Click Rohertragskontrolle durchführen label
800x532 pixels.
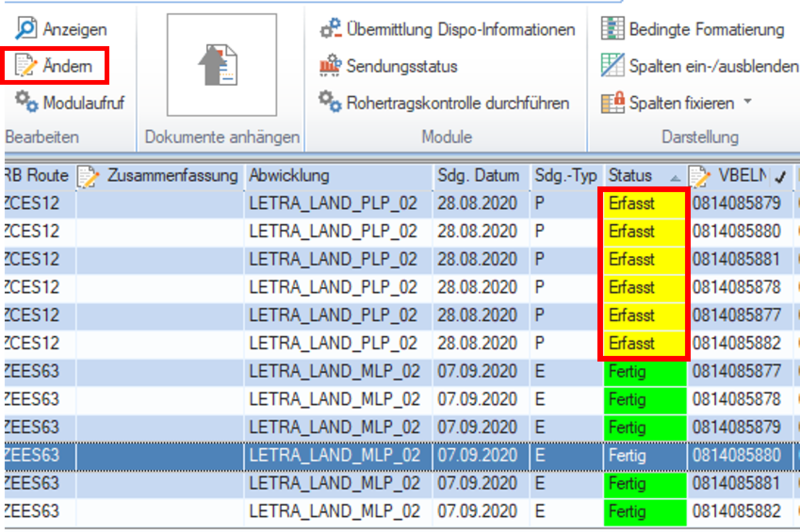pos(458,103)
